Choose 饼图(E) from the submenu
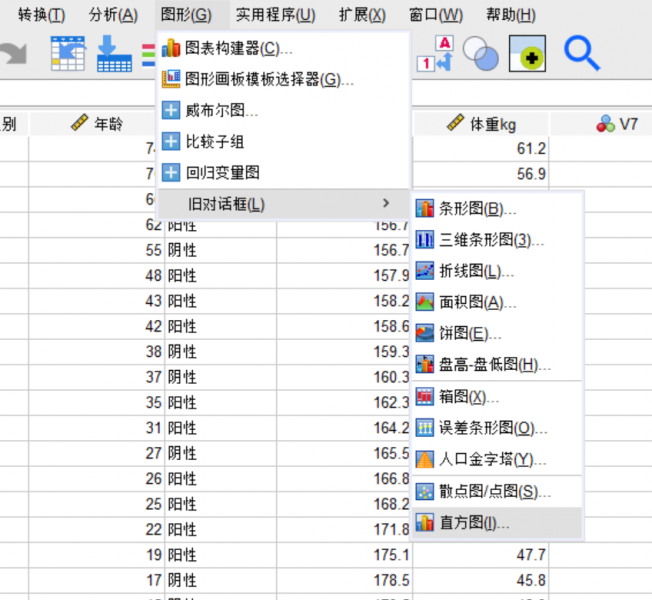 coord(498,333)
